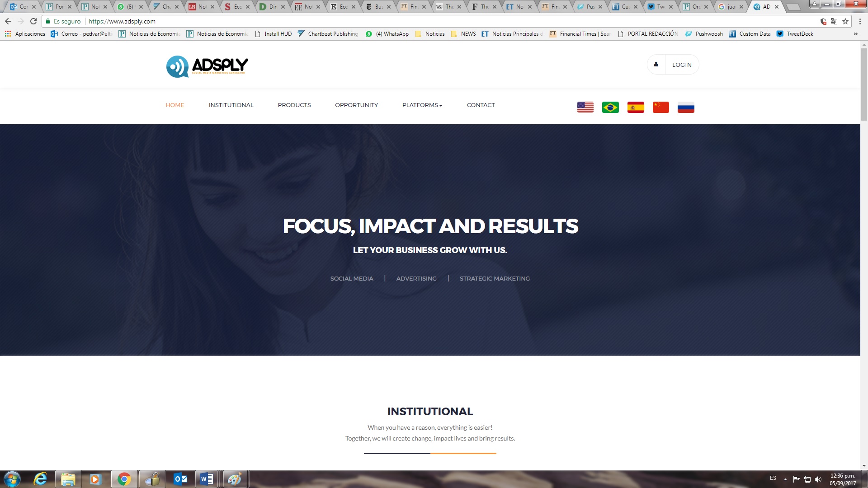Switch site language via Brazil flag

tap(610, 107)
